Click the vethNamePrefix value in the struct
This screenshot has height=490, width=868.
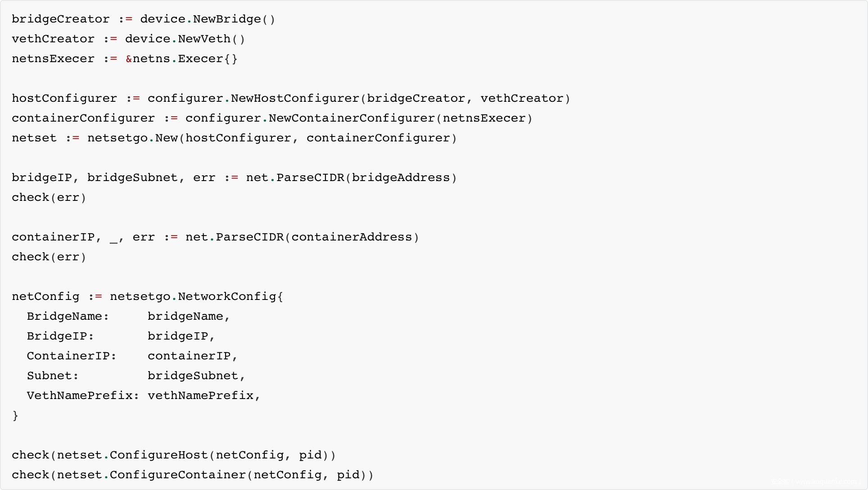click(x=200, y=396)
